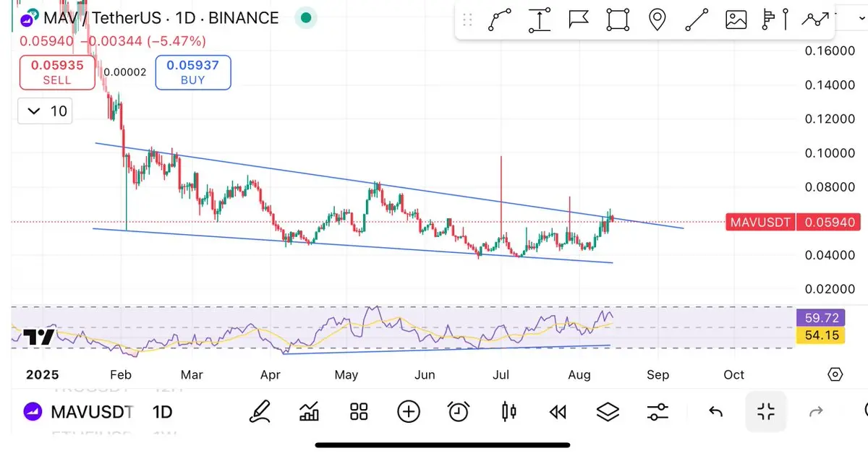Select the rectangle shape tool
The image size is (868, 456).
(x=617, y=20)
